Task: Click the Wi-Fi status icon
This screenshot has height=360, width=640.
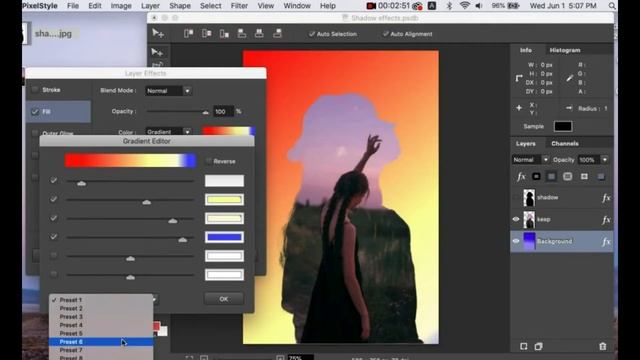Action: (464, 6)
